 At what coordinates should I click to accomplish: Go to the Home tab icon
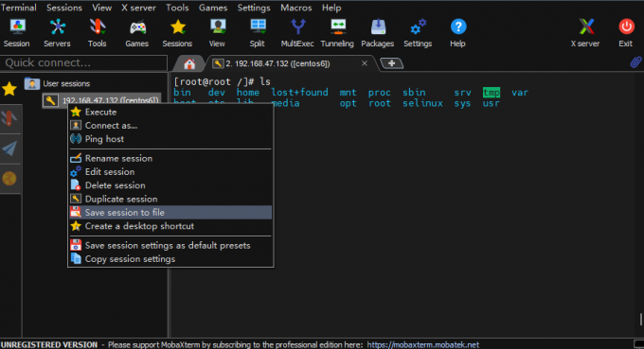(x=189, y=63)
